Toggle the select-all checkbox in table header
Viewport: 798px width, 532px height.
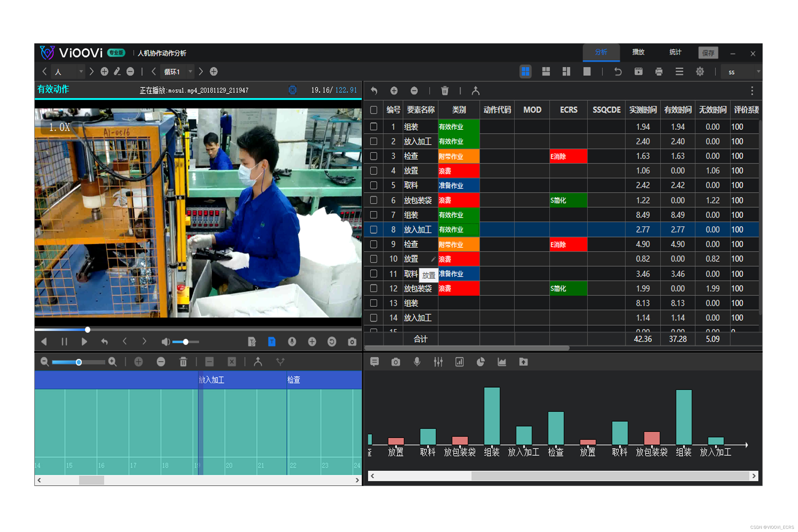373,110
